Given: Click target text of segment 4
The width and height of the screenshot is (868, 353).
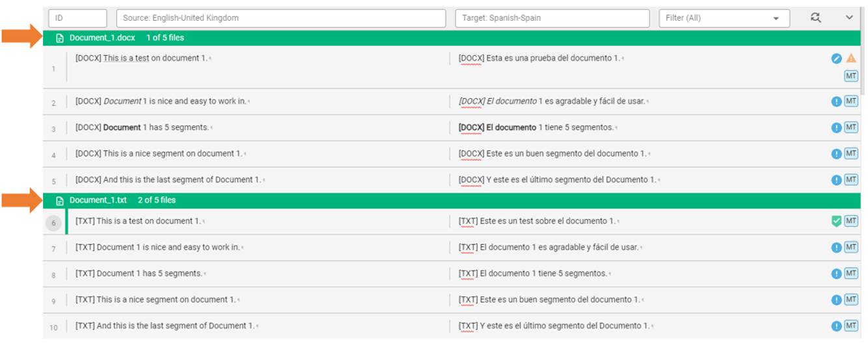Looking at the screenshot, I should (x=553, y=154).
